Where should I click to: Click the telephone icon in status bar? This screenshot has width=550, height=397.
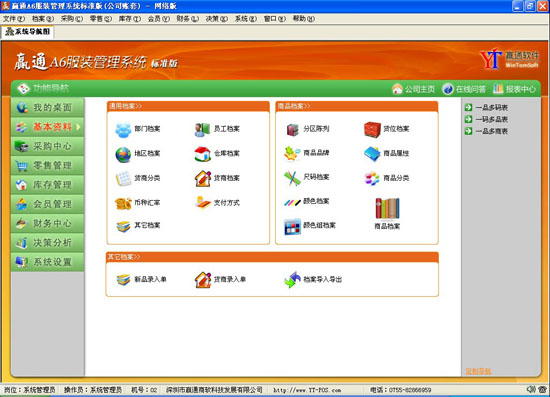coord(543,389)
